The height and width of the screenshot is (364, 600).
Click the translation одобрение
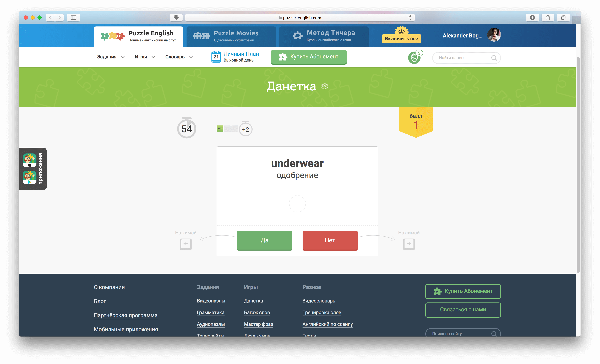(x=297, y=175)
